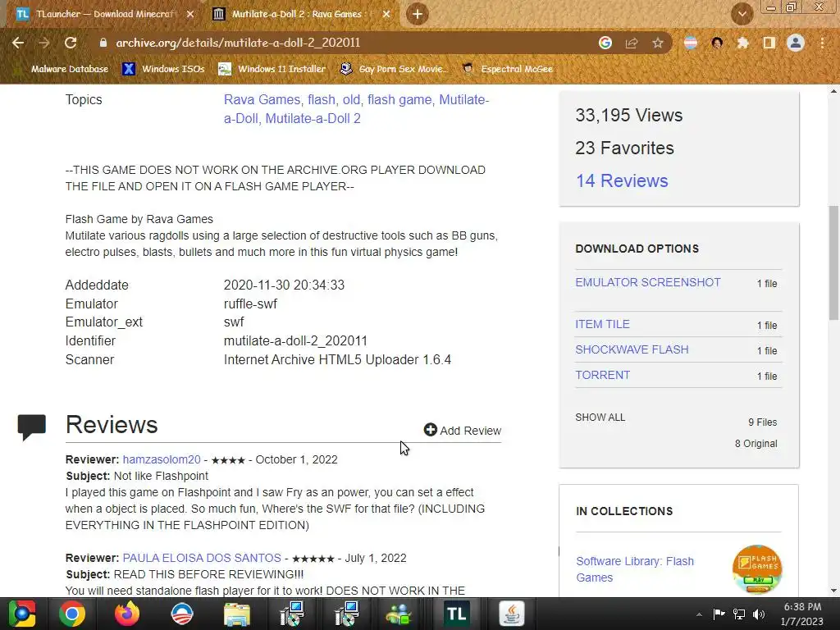Screen dimensions: 840x630
Task: Bookmark this page with the star
Action: pyautogui.click(x=658, y=43)
